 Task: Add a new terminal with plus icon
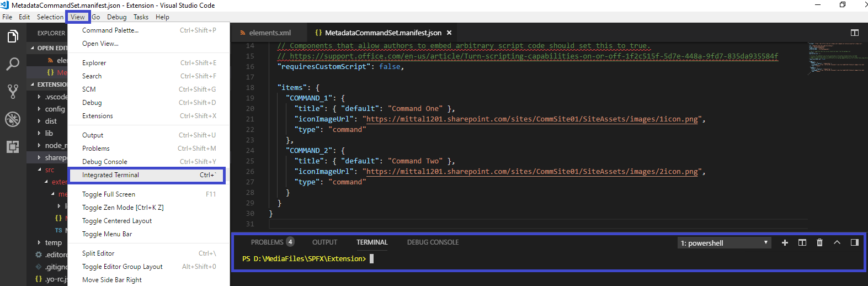(785, 243)
